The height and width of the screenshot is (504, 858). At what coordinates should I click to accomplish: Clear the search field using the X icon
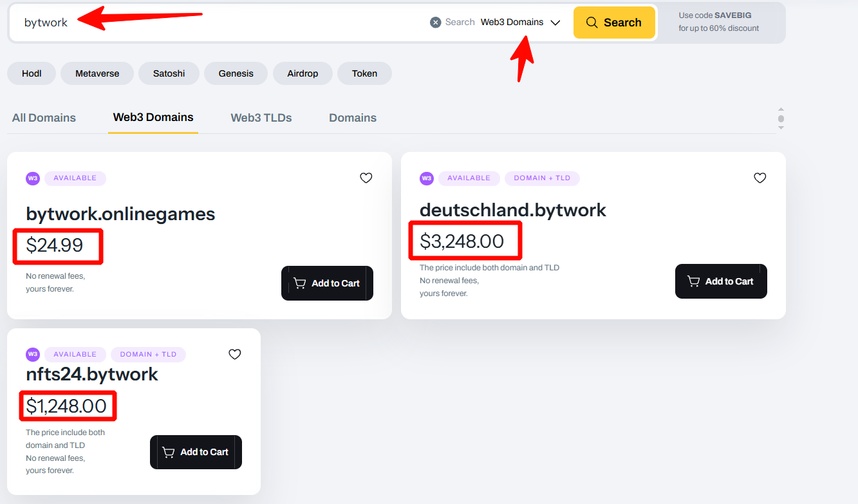pos(436,23)
